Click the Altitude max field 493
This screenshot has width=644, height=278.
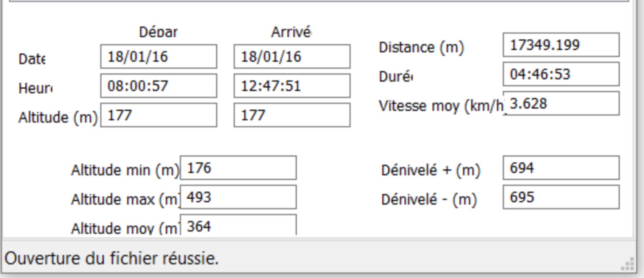pos(238,197)
